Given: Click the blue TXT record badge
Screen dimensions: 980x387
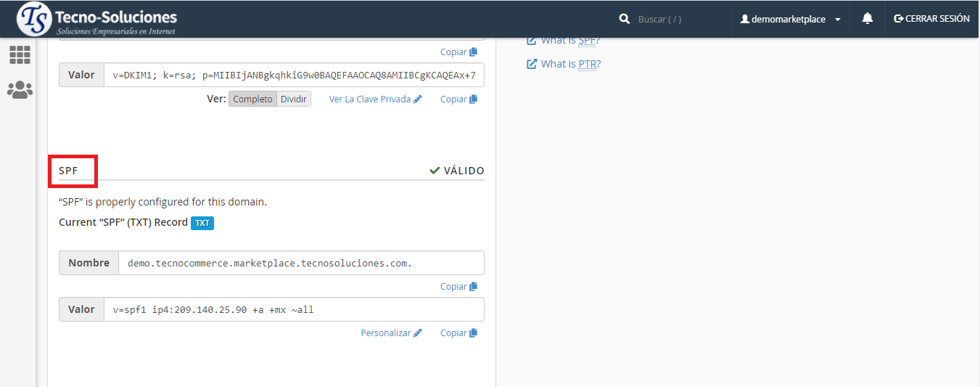Looking at the screenshot, I should [202, 223].
